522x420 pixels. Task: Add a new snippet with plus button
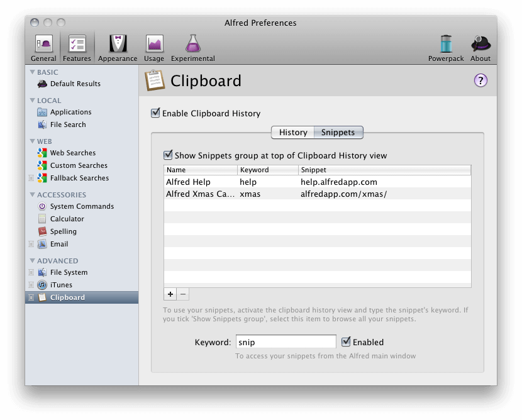coord(170,294)
